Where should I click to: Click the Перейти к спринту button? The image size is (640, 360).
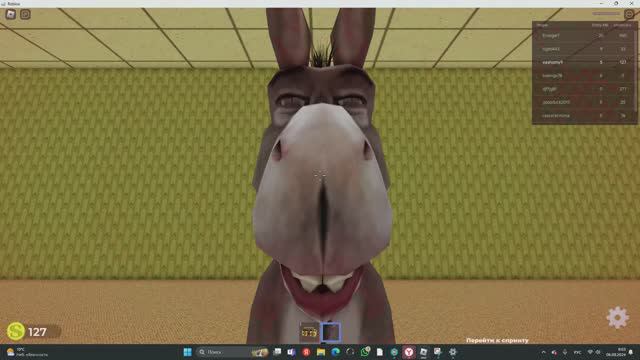pos(497,340)
